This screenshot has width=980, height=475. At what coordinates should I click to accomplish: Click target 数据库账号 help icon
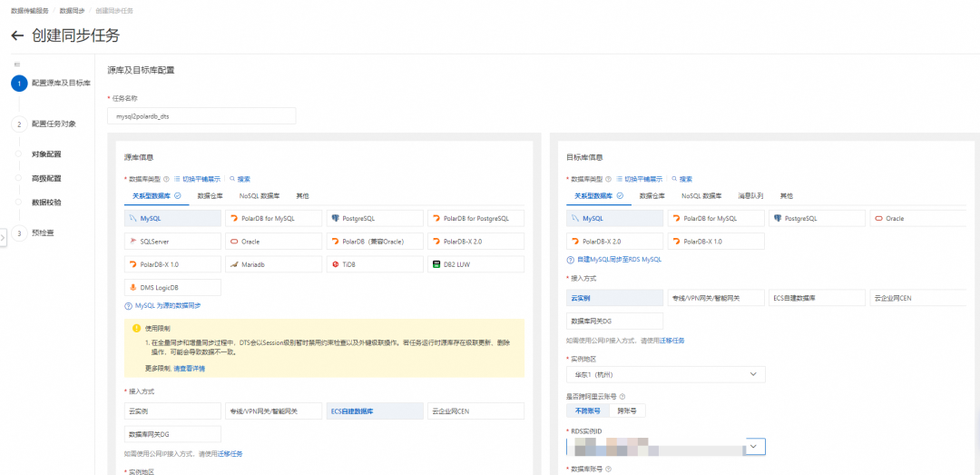pos(608,468)
